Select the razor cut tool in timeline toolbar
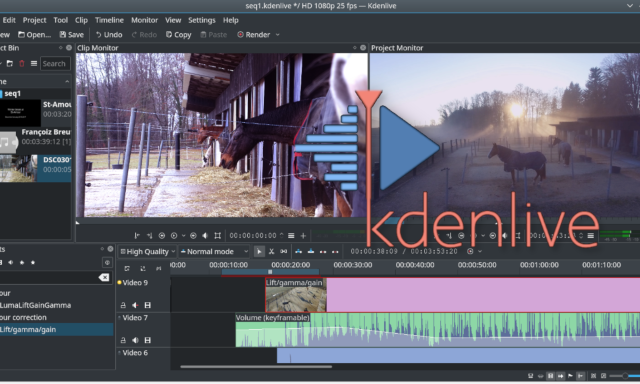The image size is (640, 384). [271, 251]
